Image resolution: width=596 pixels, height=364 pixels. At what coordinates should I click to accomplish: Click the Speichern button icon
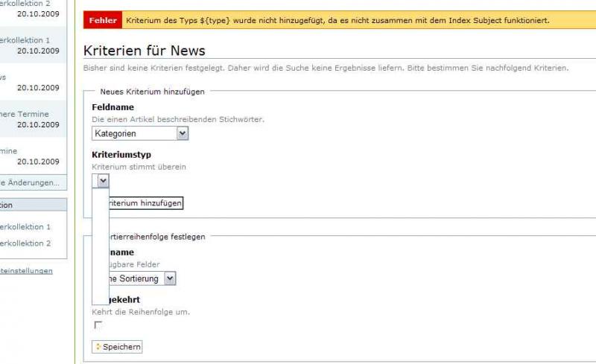tap(97, 347)
